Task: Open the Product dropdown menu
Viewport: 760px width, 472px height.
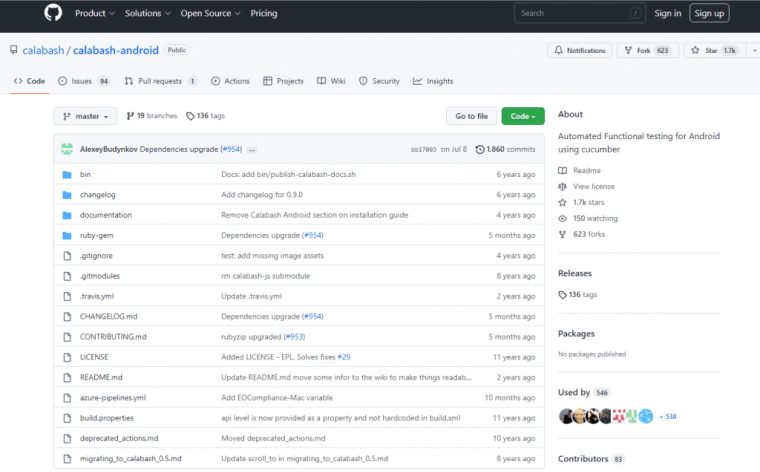Action: 95,13
